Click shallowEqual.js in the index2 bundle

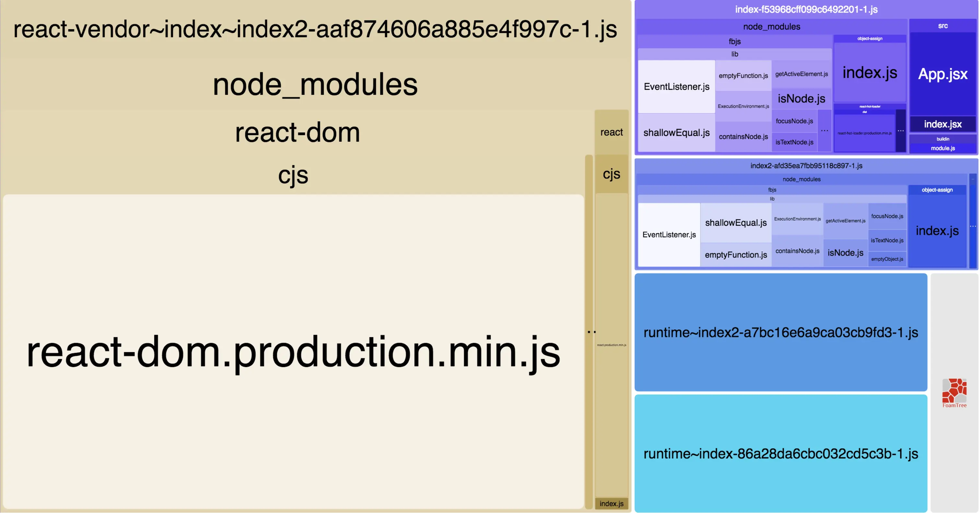click(x=736, y=223)
